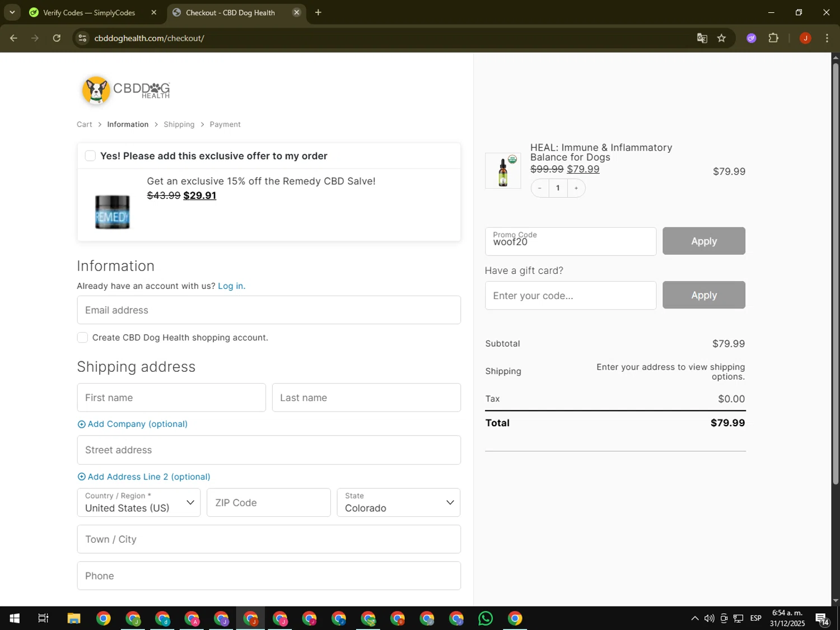Focus the gift card code field

pyautogui.click(x=571, y=295)
